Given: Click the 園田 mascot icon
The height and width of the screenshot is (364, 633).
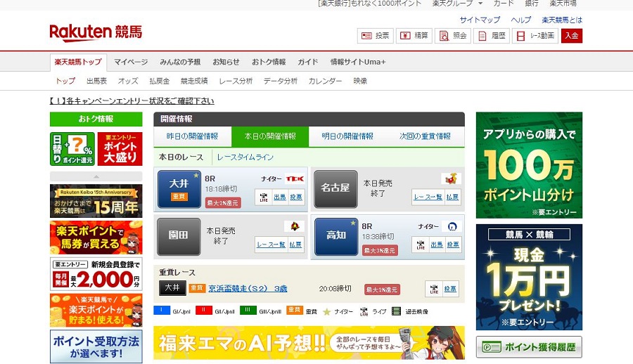Looking at the screenshot, I should pyautogui.click(x=294, y=226).
